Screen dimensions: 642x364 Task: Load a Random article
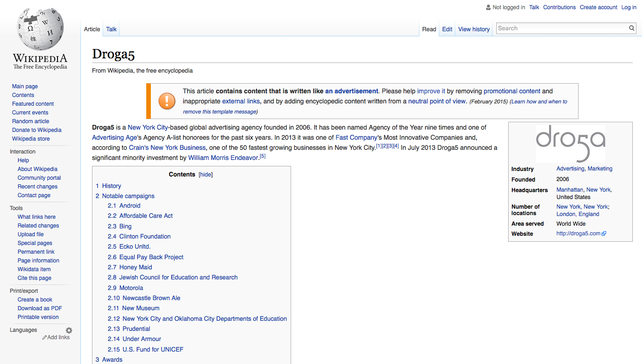[31, 121]
